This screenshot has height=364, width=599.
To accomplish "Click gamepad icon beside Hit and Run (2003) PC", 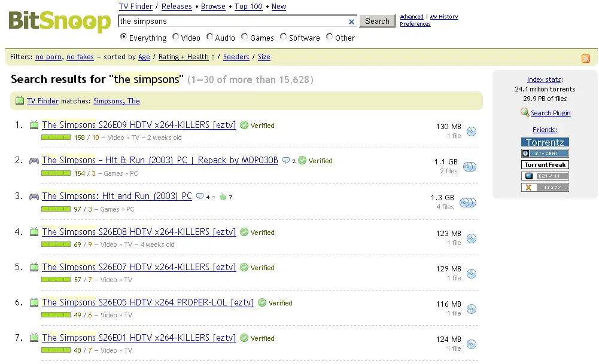I will 34,197.
